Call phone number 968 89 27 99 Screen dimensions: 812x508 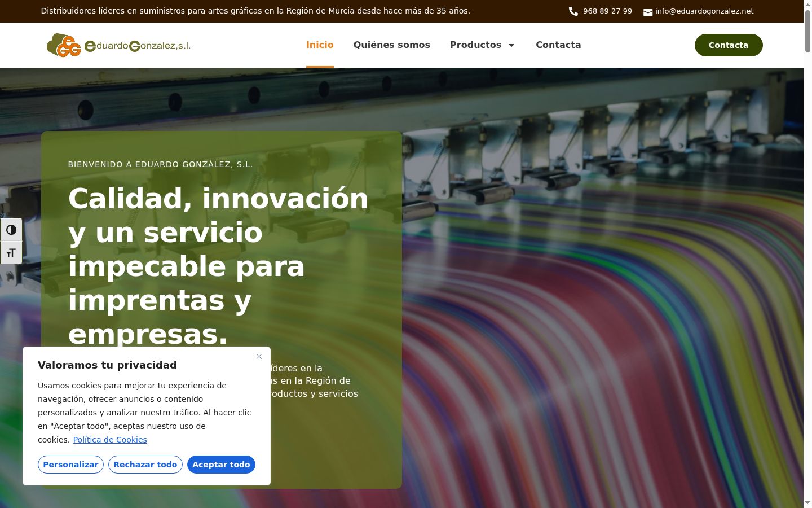607,11
